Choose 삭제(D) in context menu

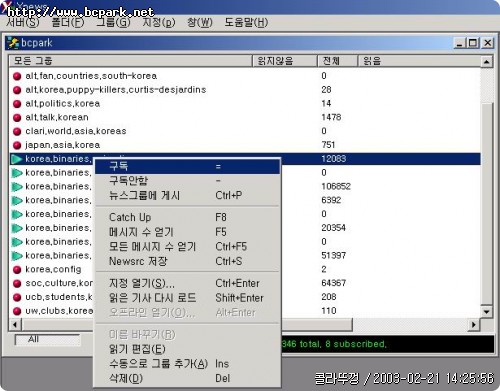(x=187, y=378)
